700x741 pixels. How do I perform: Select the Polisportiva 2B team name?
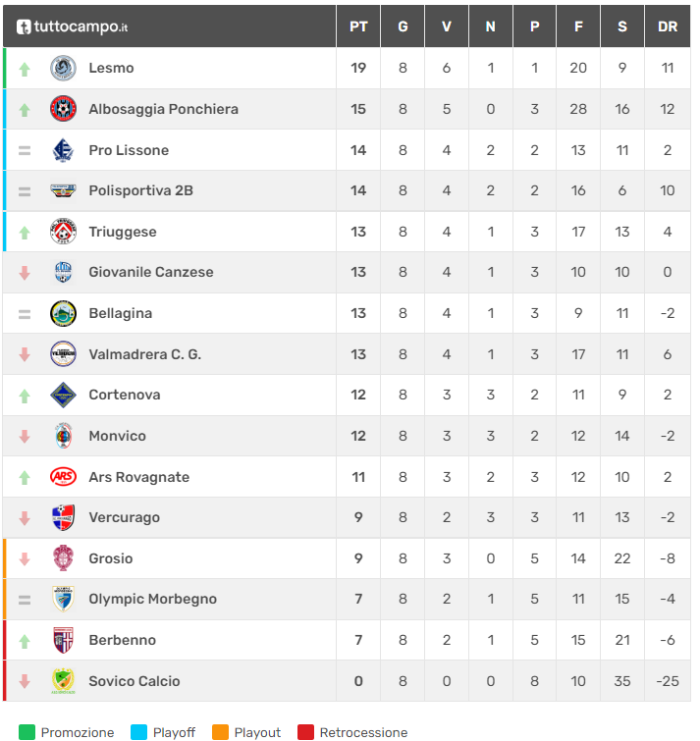[x=140, y=190]
